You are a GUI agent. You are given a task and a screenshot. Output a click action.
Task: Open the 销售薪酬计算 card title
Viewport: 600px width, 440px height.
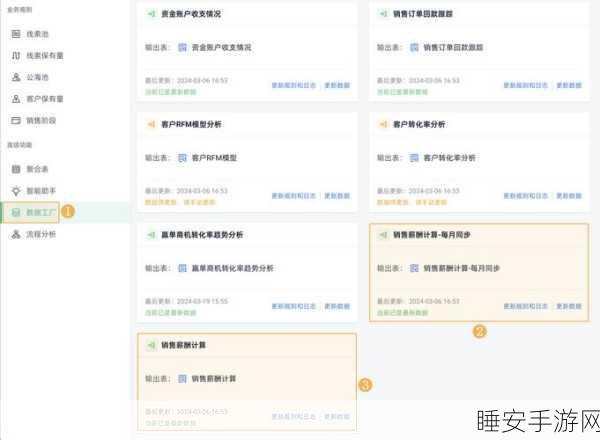(183, 345)
